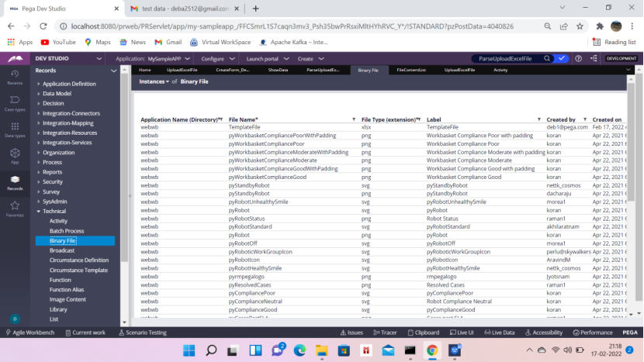Filter the Label column
Viewport: 644px width, 362px height.
click(x=538, y=119)
